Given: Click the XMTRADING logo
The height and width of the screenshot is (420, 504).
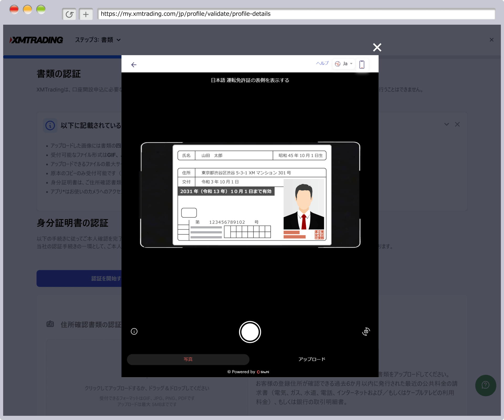Looking at the screenshot, I should [x=36, y=40].
